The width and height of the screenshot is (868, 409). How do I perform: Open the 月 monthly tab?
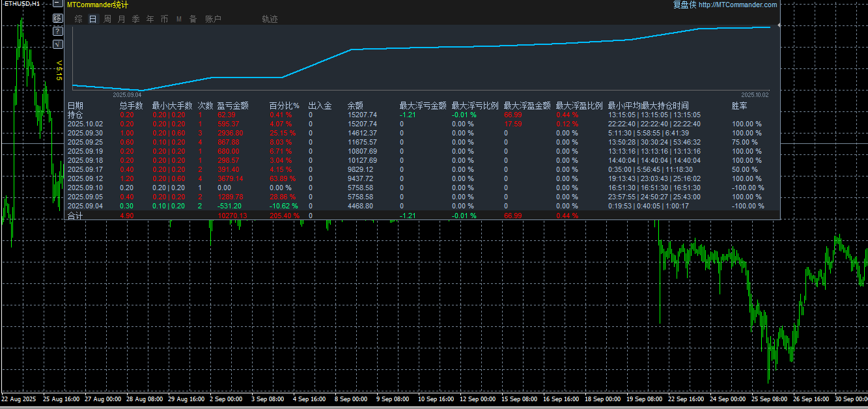122,20
